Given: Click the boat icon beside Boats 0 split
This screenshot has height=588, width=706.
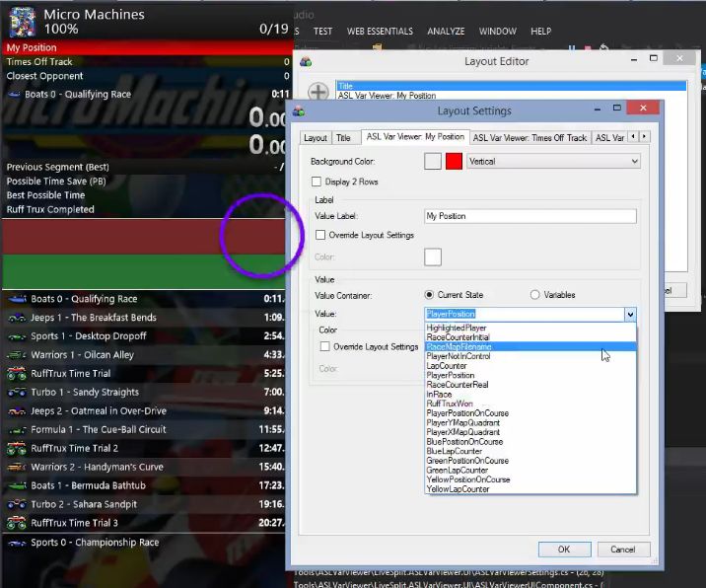Looking at the screenshot, I should tap(17, 299).
